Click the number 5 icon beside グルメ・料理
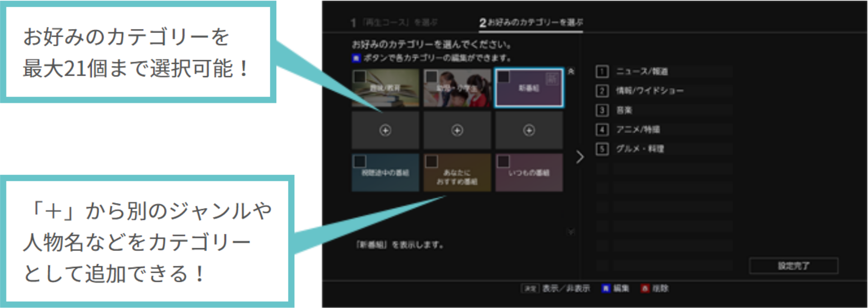This screenshot has width=868, height=308. point(602,149)
